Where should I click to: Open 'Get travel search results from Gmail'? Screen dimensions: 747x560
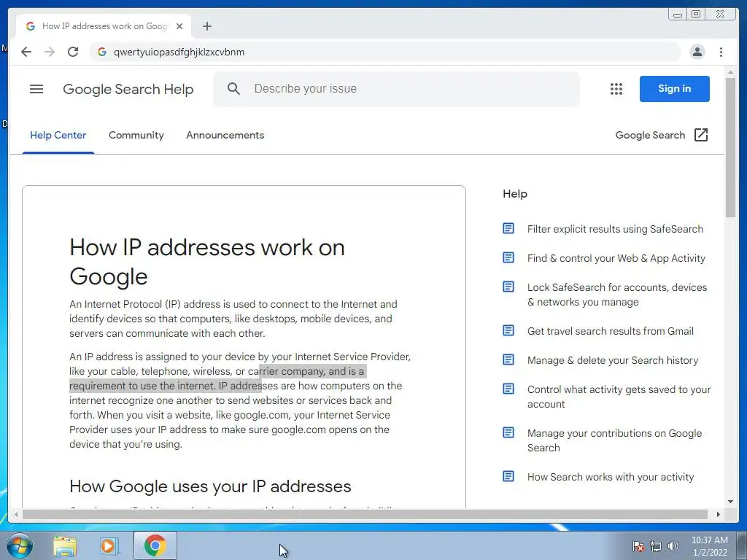(x=611, y=331)
